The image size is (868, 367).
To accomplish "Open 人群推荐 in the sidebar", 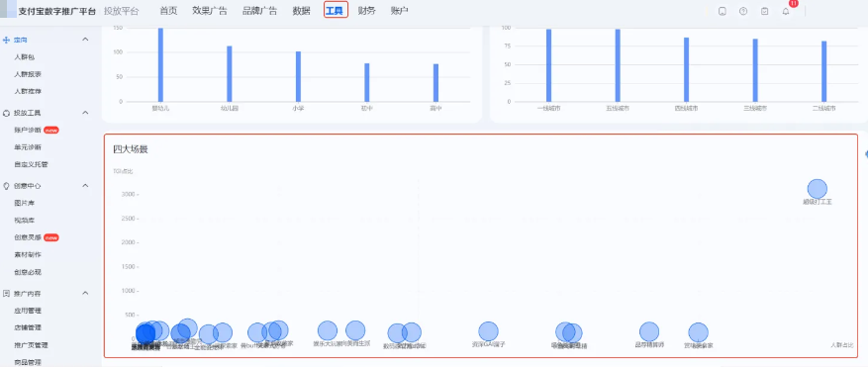I will [x=29, y=91].
